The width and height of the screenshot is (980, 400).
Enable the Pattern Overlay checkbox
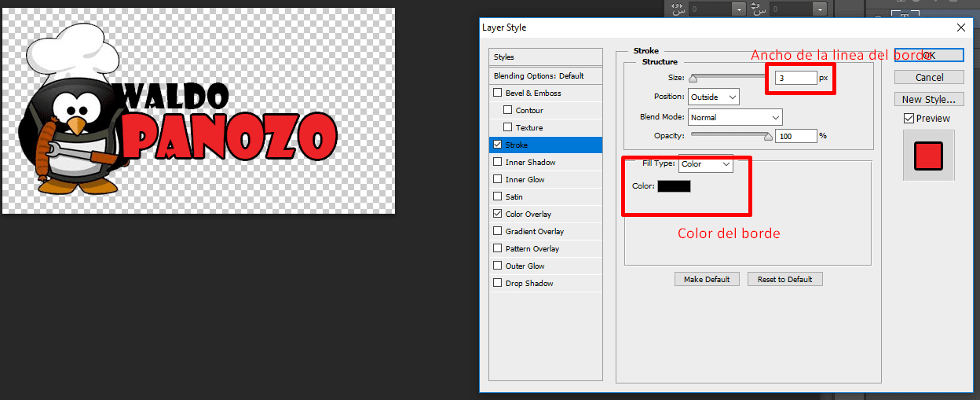click(497, 248)
